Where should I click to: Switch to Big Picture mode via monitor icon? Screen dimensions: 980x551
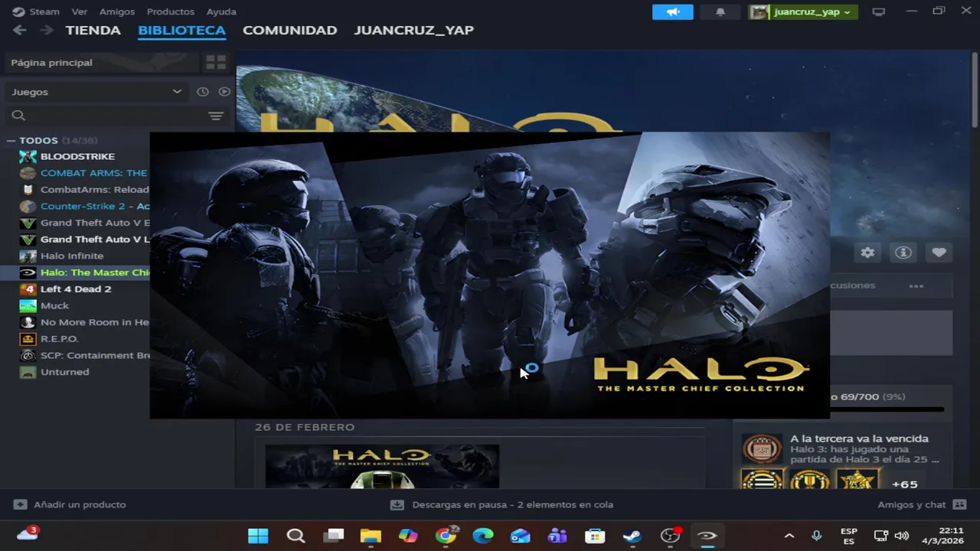tap(879, 12)
